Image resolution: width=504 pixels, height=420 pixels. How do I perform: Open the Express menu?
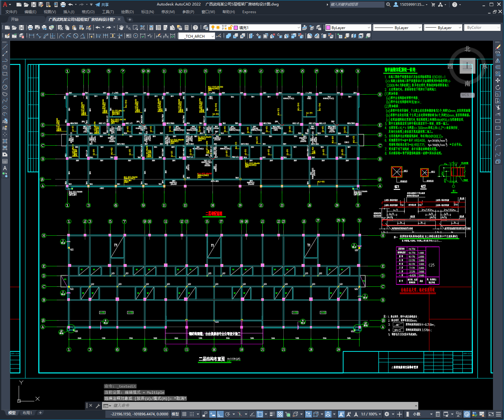(249, 12)
